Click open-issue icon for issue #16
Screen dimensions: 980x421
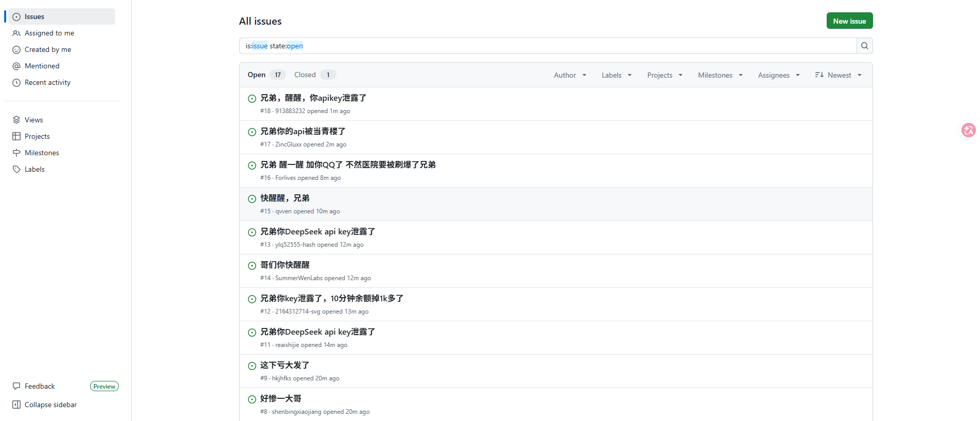click(252, 166)
